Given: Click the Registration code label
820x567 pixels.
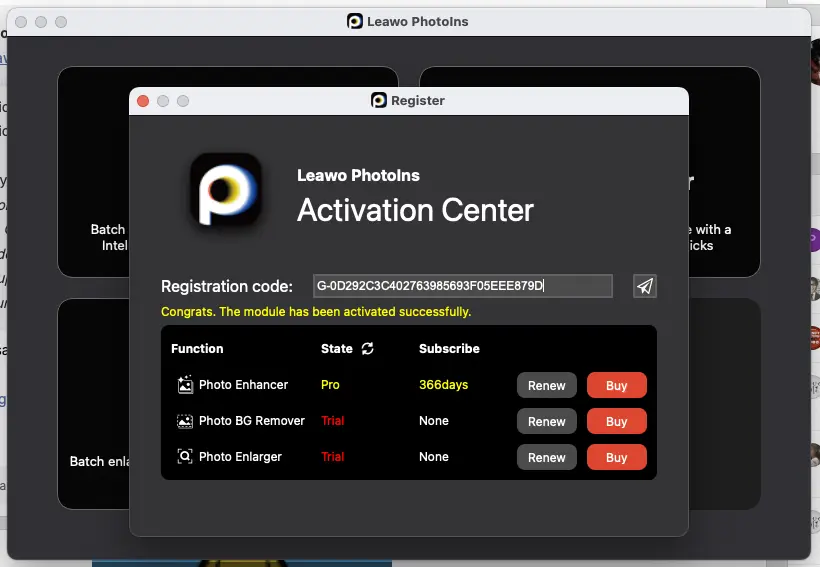Looking at the screenshot, I should click(226, 287).
